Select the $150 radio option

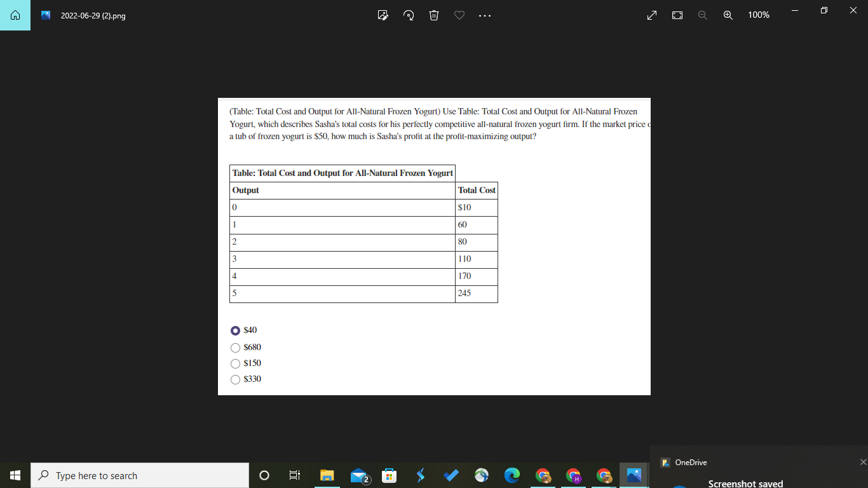point(236,363)
